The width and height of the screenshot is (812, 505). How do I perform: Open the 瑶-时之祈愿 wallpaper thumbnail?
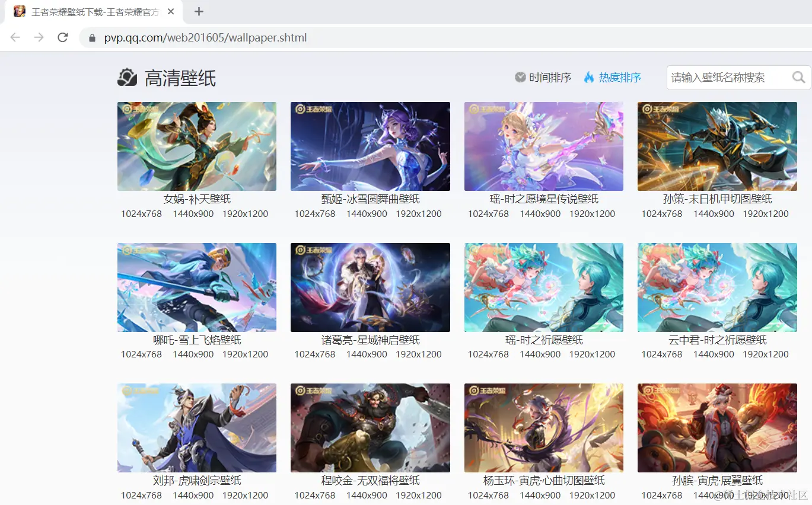coord(544,287)
